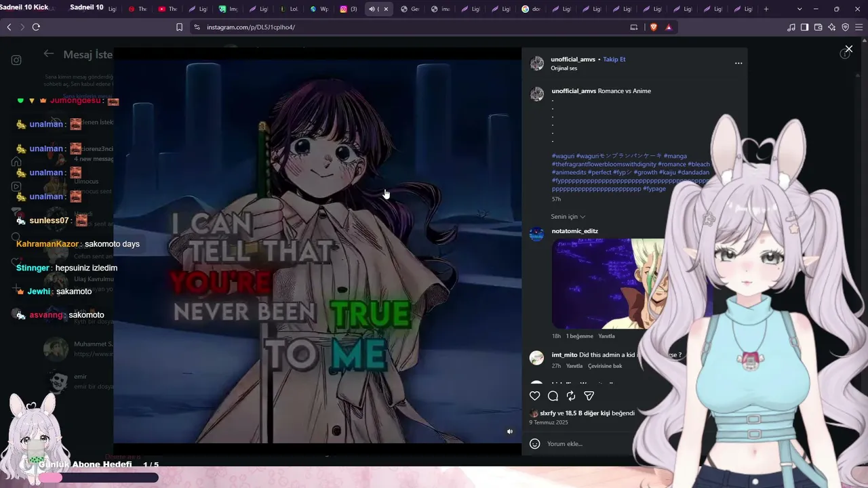The width and height of the screenshot is (868, 488).
Task: Click the instagram.com address bar URL
Action: click(251, 27)
